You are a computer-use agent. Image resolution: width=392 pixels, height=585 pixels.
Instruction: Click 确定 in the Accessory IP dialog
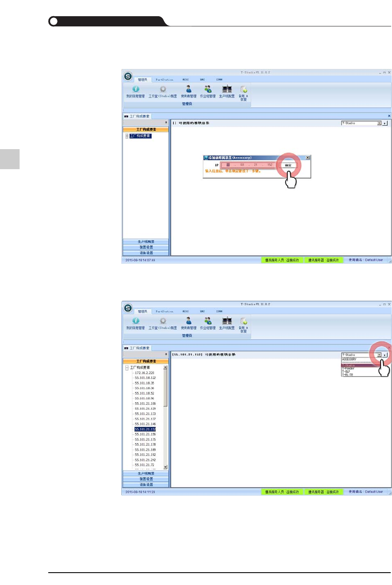pyautogui.click(x=288, y=165)
